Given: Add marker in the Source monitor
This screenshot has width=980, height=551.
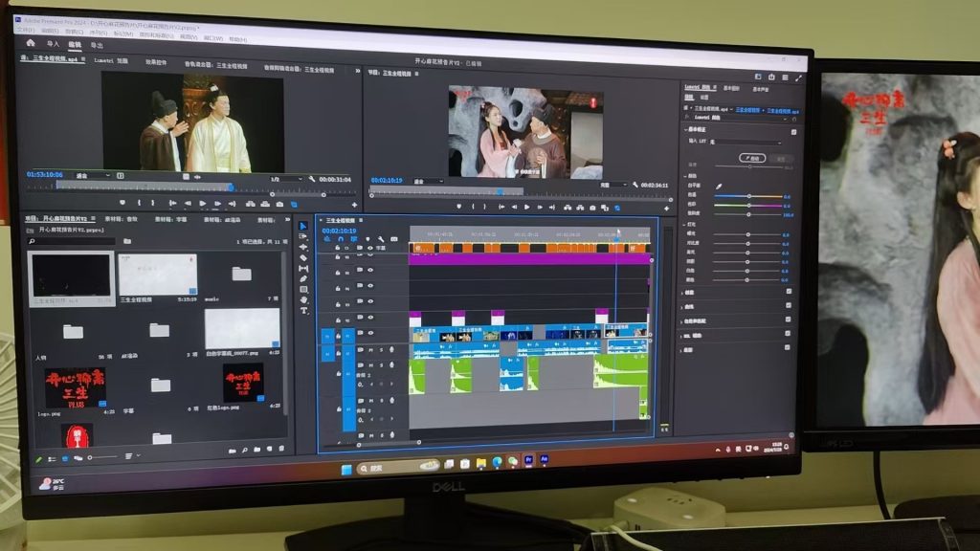Looking at the screenshot, I should point(122,203).
